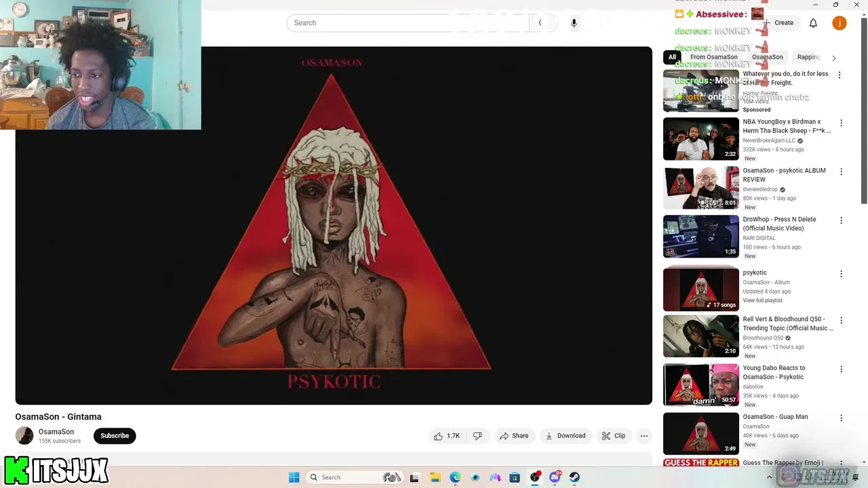Open Task View on the taskbar

414,477
